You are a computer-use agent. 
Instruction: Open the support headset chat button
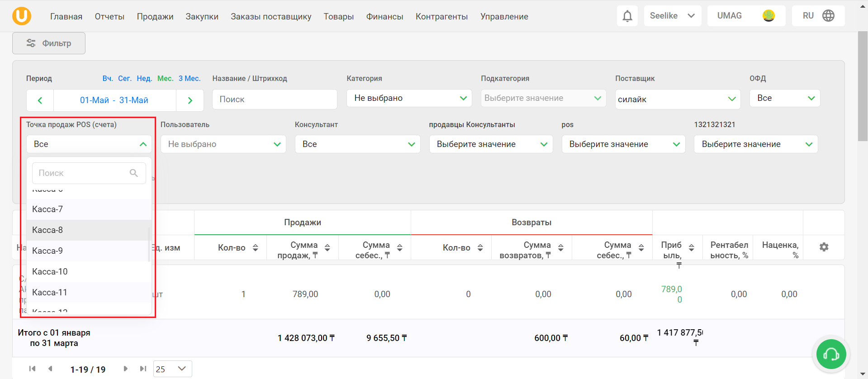click(831, 355)
